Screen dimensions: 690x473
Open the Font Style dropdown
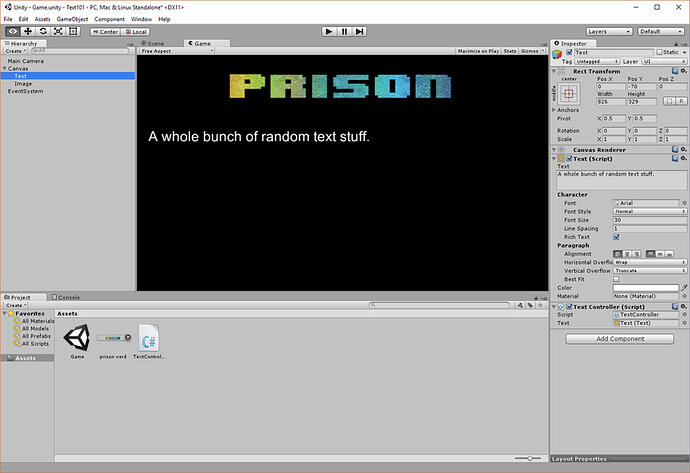click(x=650, y=211)
